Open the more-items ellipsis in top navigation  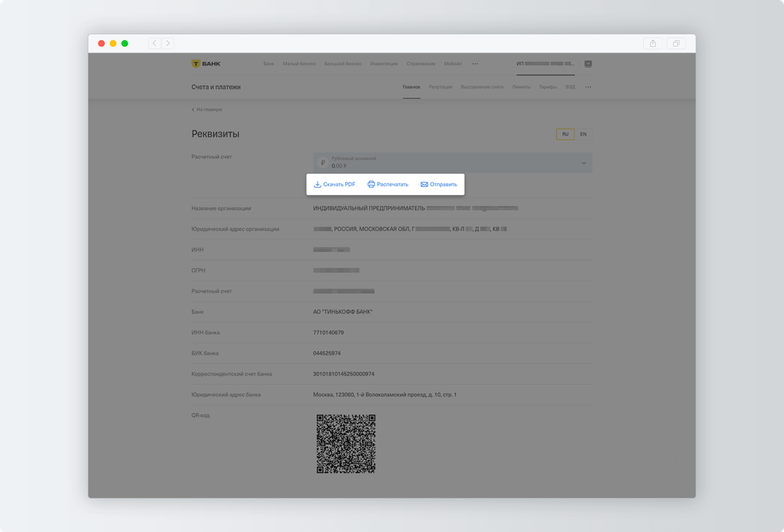(x=475, y=64)
